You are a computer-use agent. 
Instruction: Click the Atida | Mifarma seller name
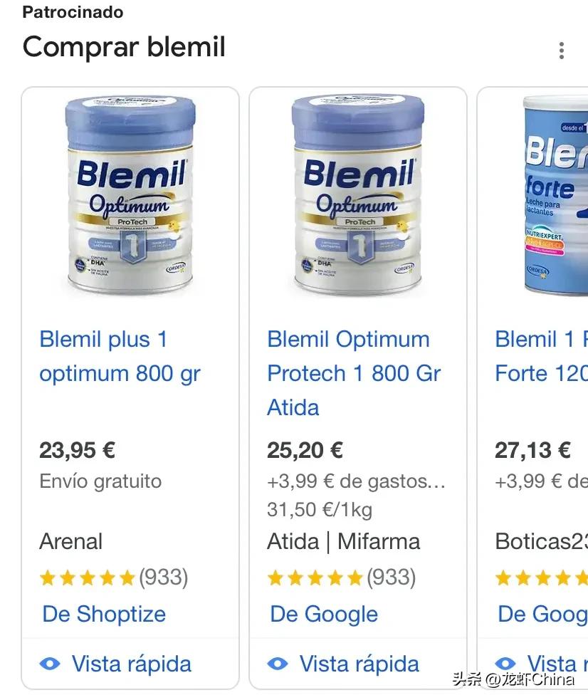(343, 541)
